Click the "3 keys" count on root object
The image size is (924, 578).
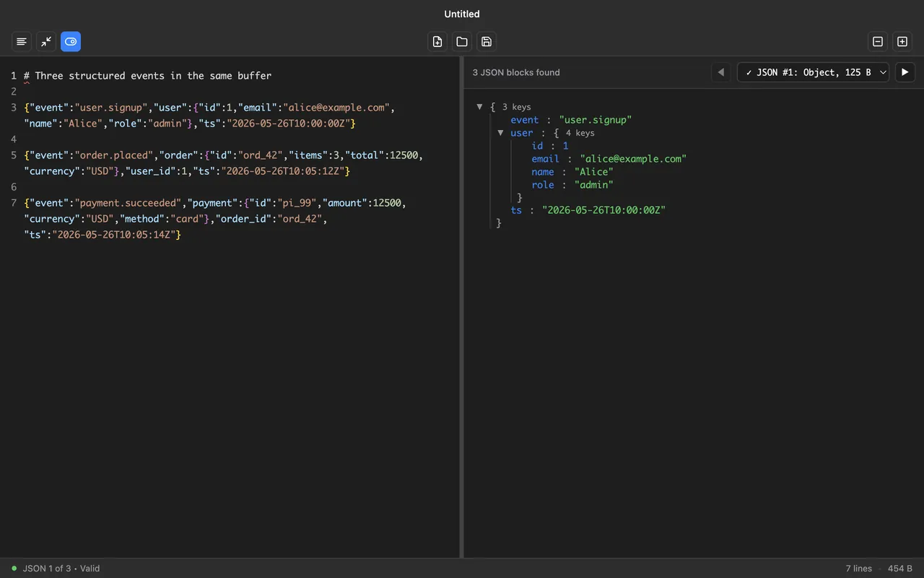pyautogui.click(x=517, y=107)
